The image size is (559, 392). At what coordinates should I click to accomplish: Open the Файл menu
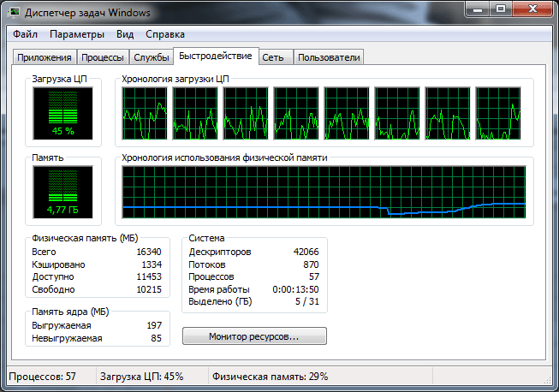(25, 34)
